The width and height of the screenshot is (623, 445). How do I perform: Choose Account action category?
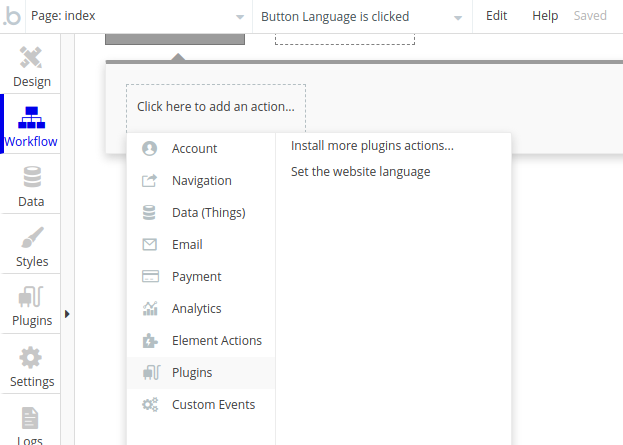pos(201,149)
